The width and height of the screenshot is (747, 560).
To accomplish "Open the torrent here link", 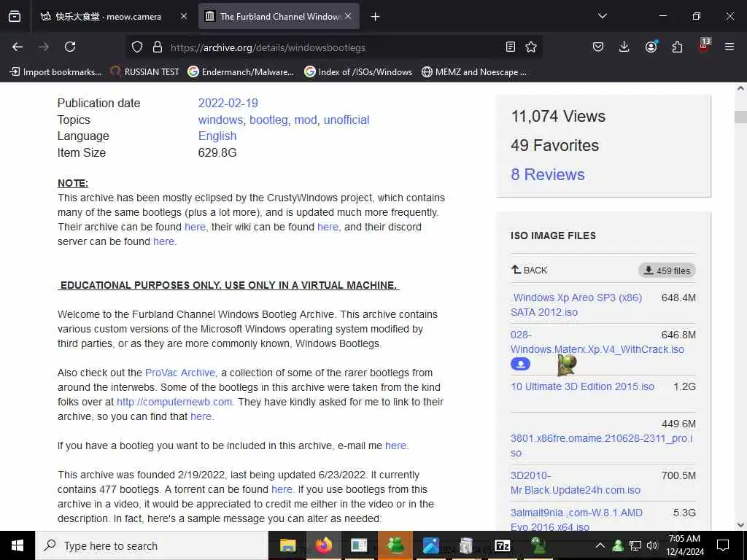I will [282, 489].
